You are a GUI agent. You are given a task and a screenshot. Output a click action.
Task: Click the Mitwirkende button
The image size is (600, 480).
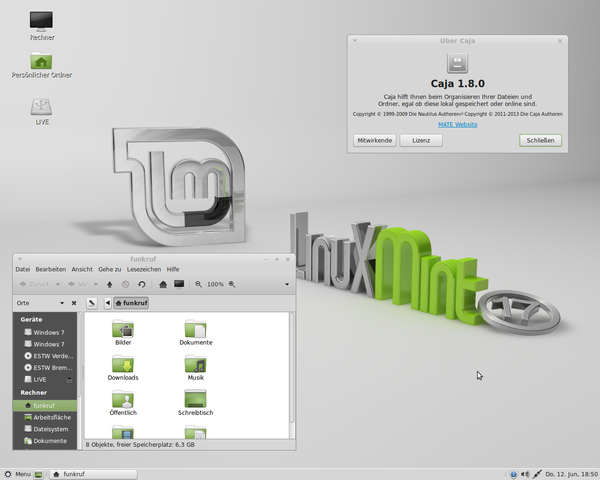(x=375, y=140)
